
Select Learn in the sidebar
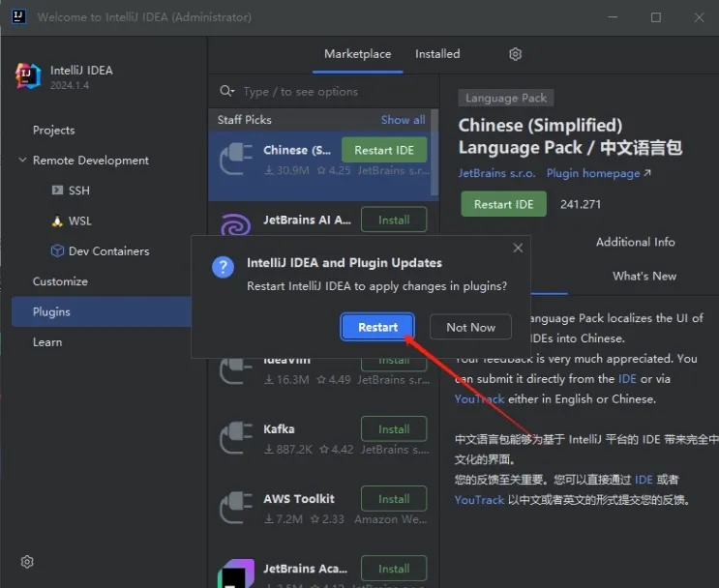(47, 342)
